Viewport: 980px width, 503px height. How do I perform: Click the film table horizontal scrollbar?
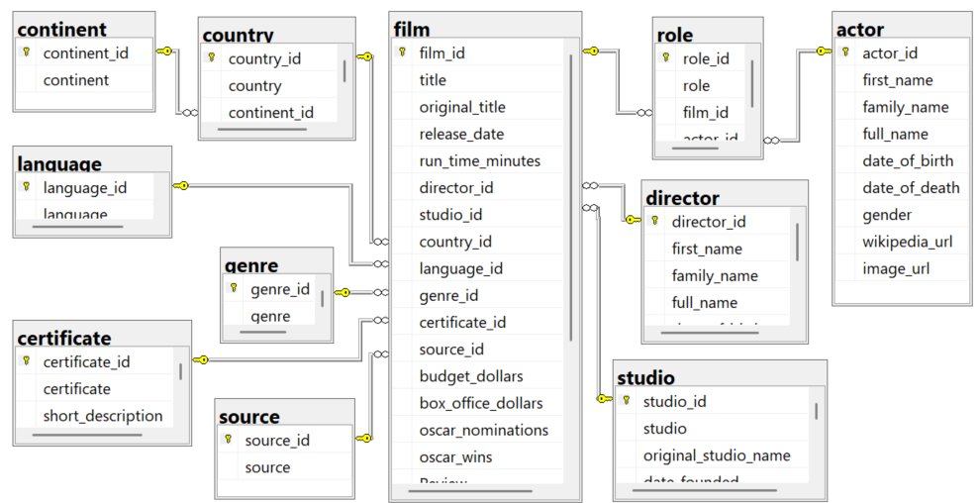click(470, 491)
